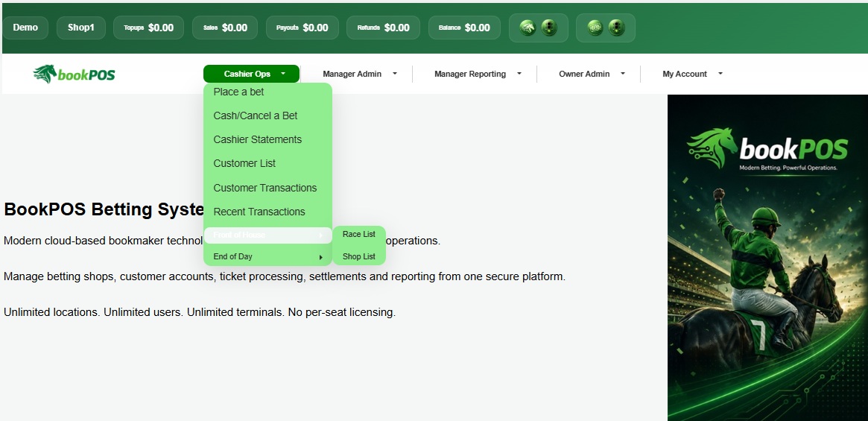The width and height of the screenshot is (868, 421).
Task: Select Place a bet menu item
Action: click(x=238, y=92)
